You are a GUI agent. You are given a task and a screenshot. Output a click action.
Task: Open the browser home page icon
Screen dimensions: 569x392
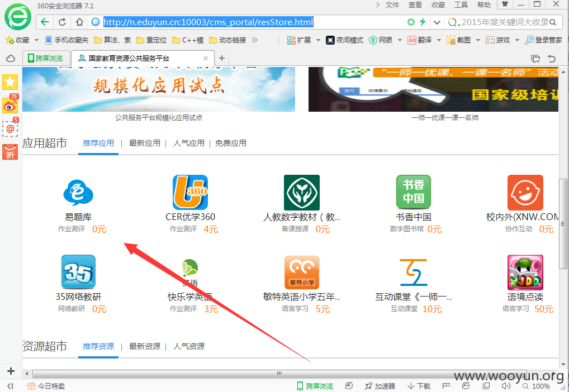click(x=79, y=22)
